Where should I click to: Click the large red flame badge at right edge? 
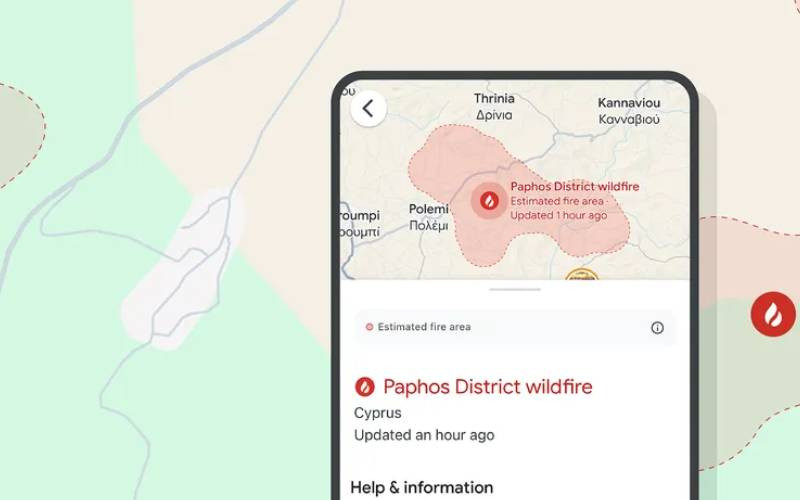(x=773, y=314)
